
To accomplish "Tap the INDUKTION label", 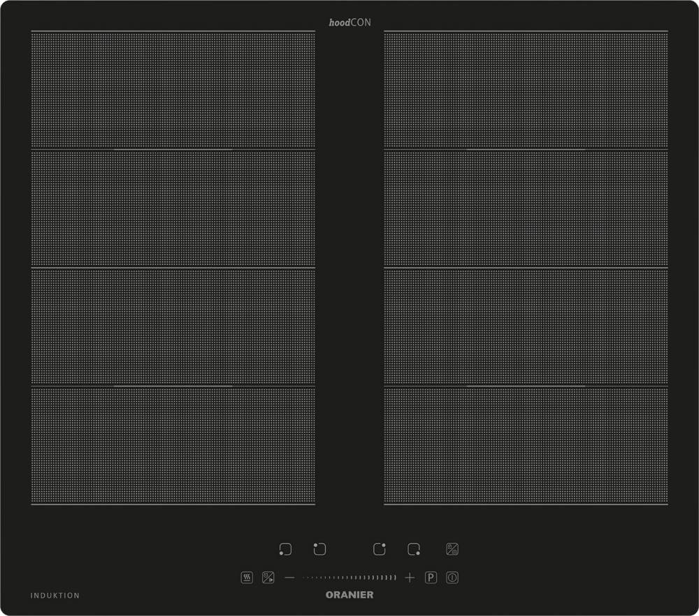I will coord(55,596).
